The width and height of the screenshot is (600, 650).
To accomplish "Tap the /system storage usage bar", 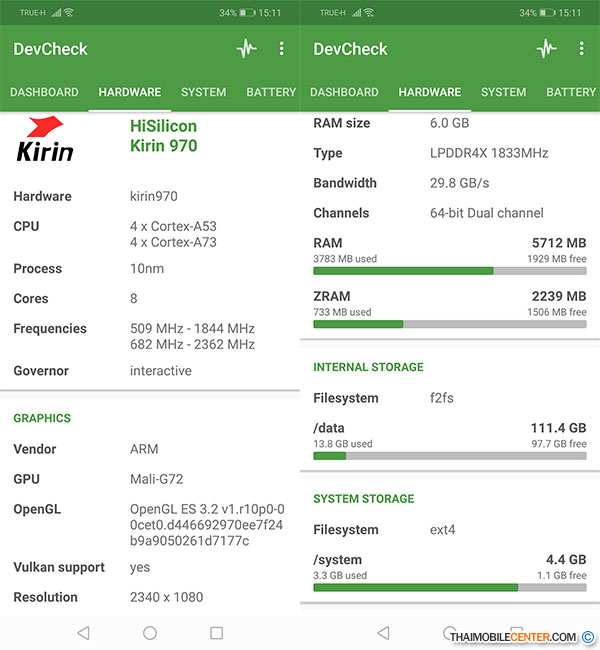I will 450,587.
